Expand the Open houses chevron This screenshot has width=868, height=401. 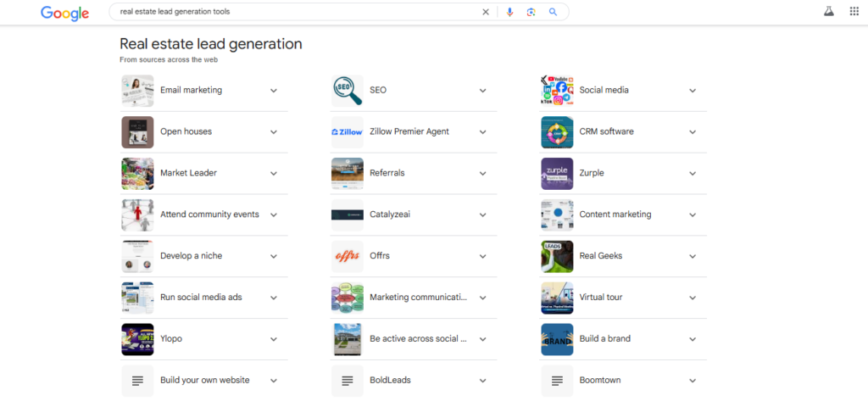pos(274,132)
